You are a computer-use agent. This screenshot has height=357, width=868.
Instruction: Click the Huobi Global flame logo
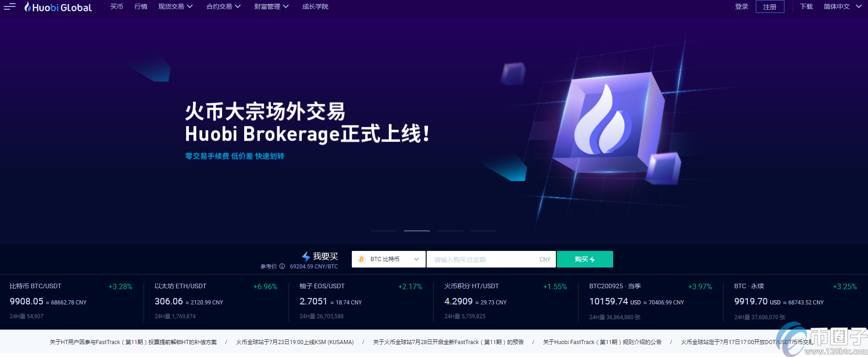pos(28,7)
